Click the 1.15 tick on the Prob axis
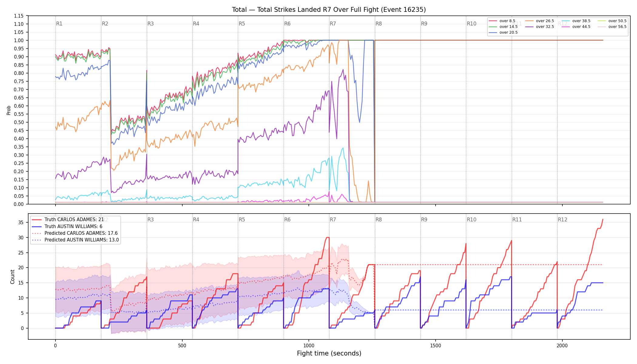The image size is (637, 364). coord(19,16)
